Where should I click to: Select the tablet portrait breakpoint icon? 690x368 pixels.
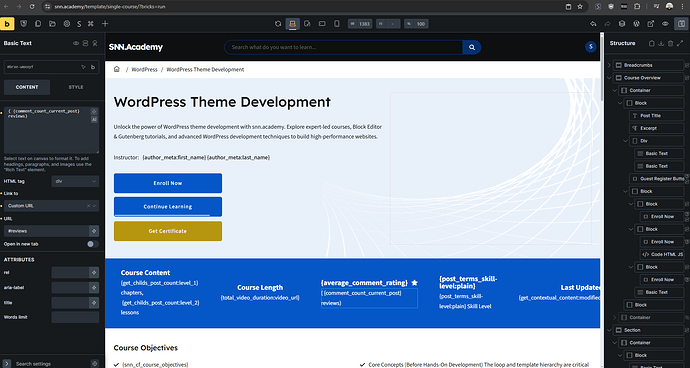[307, 24]
